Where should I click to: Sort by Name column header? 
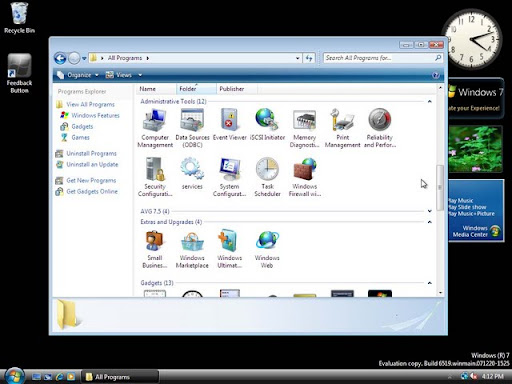click(156, 89)
